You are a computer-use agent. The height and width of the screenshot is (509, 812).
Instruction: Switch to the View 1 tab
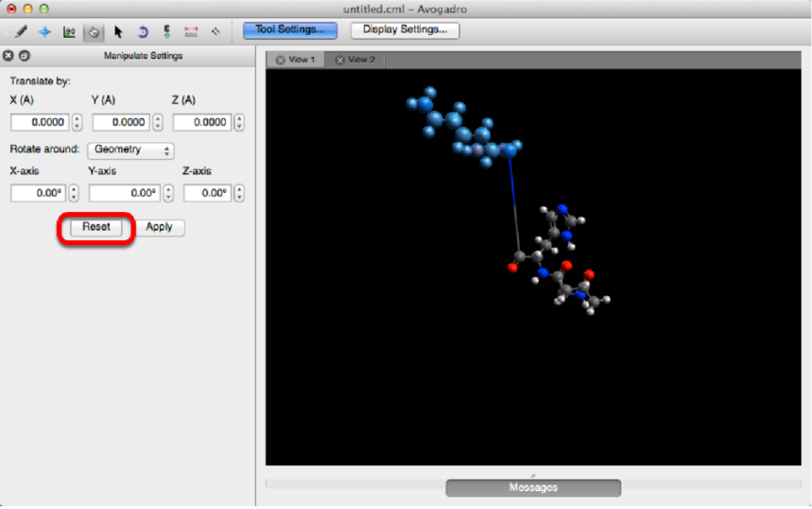pos(296,60)
